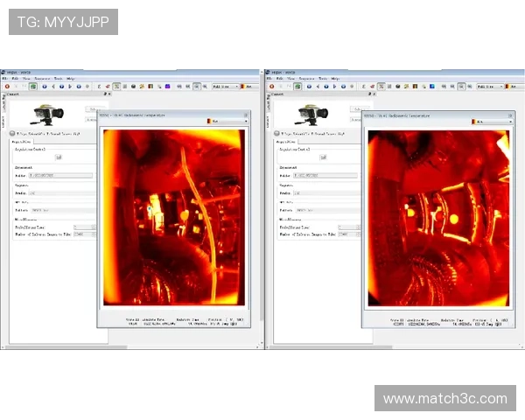Viewport: 525px width, 420px height.
Task: Open the Help menu in the right window
Action: (x=334, y=79)
